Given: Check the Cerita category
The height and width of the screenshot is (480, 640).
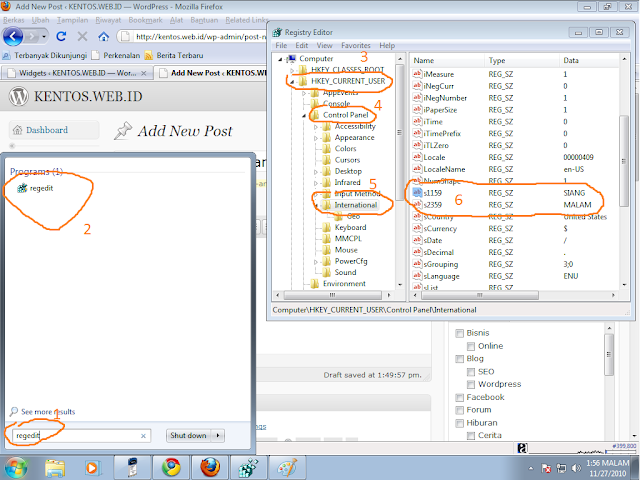Looking at the screenshot, I should pos(471,436).
